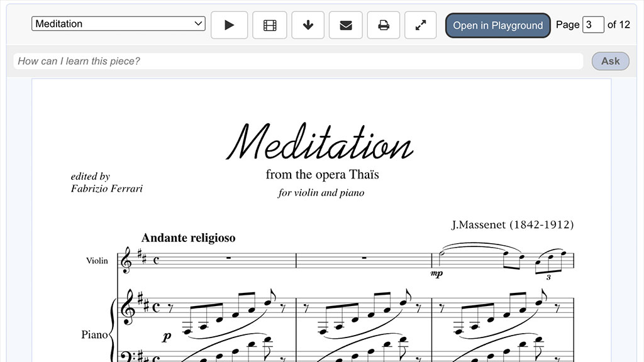The width and height of the screenshot is (644, 362).
Task: Click the 'mp' dynamic marking
Action: [x=436, y=273]
